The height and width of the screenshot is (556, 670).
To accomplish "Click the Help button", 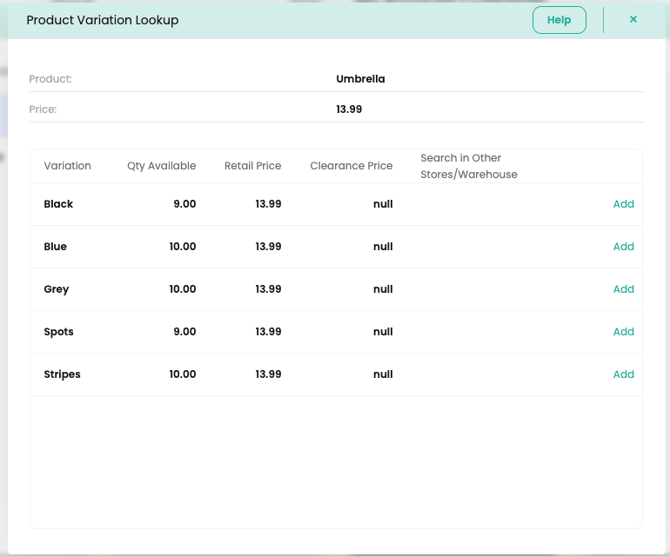I will click(x=559, y=20).
